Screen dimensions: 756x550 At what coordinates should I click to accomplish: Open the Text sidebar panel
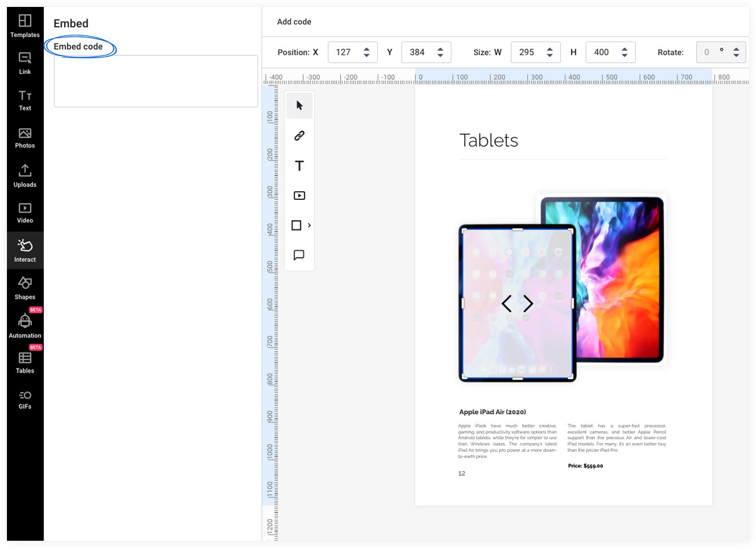tap(25, 100)
